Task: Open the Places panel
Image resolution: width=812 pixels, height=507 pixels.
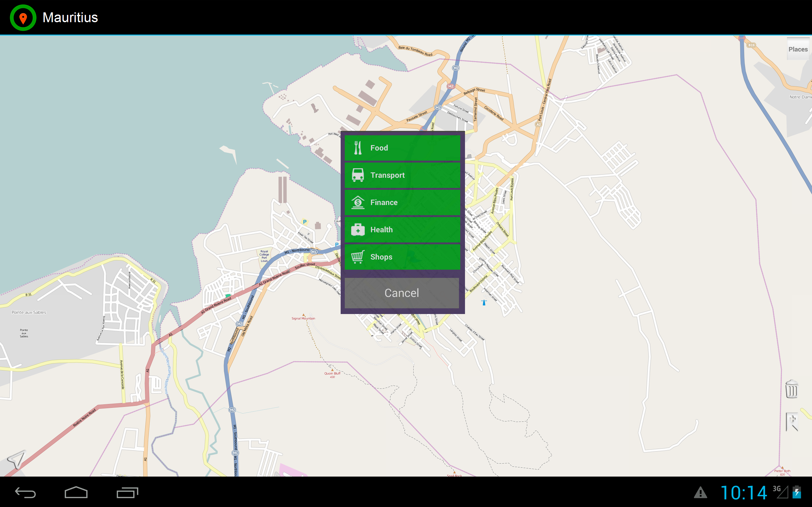Action: 799,49
